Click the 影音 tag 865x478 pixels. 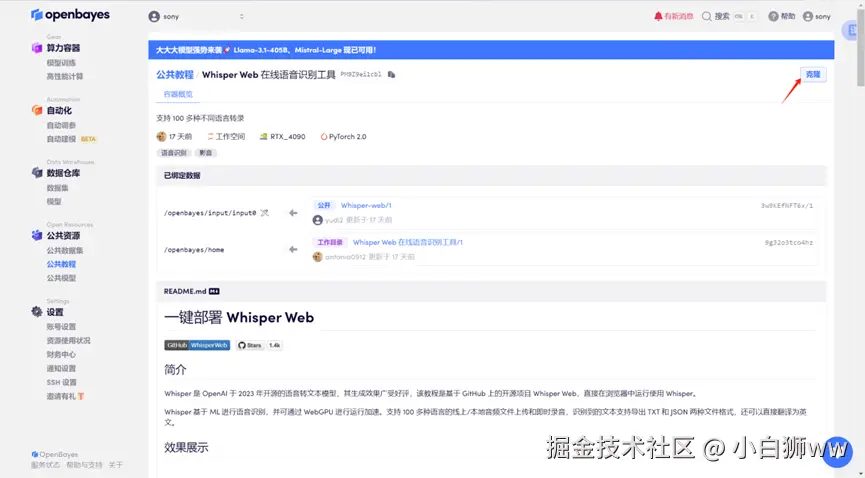206,153
